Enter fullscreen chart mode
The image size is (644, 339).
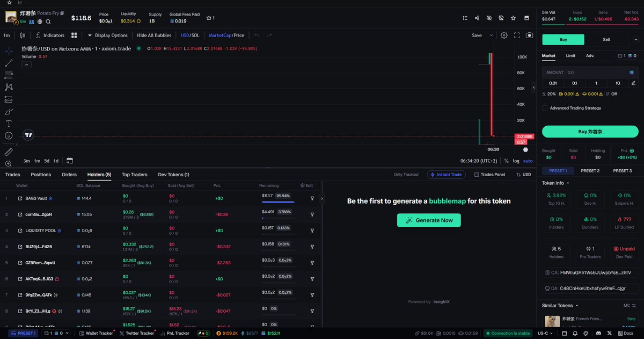pos(517,35)
